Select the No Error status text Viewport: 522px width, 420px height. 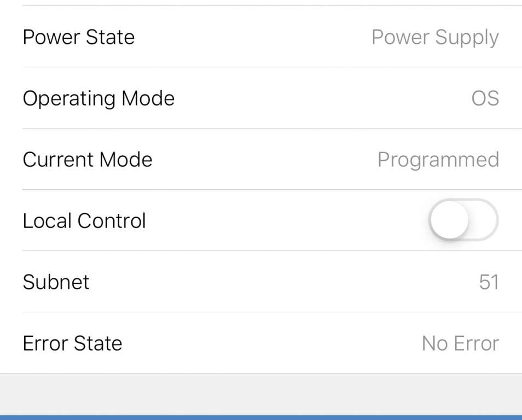tap(460, 343)
